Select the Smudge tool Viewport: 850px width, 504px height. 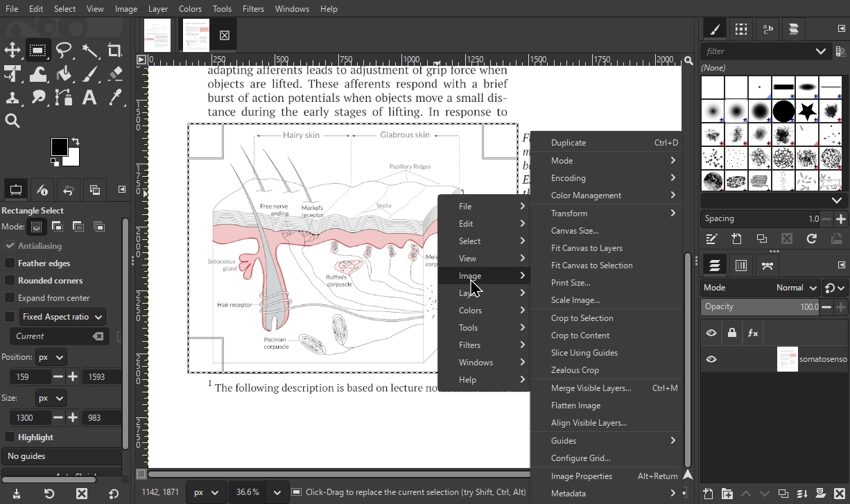[38, 97]
